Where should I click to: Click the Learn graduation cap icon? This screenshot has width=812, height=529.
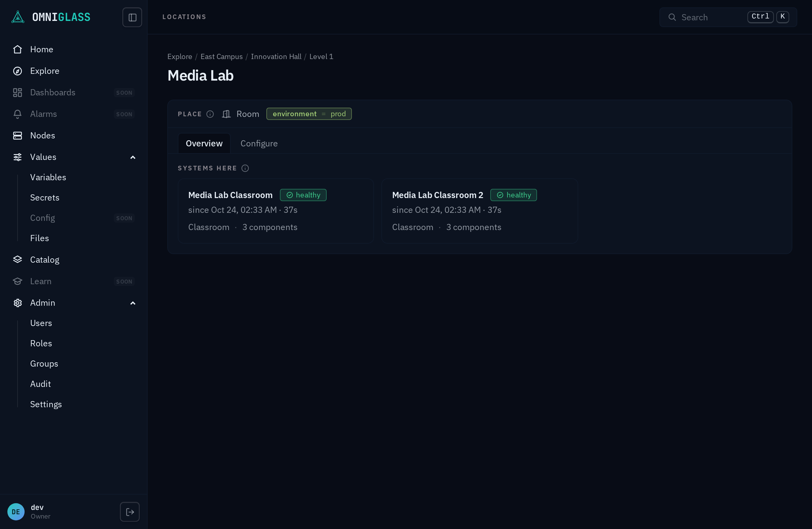pyautogui.click(x=18, y=281)
